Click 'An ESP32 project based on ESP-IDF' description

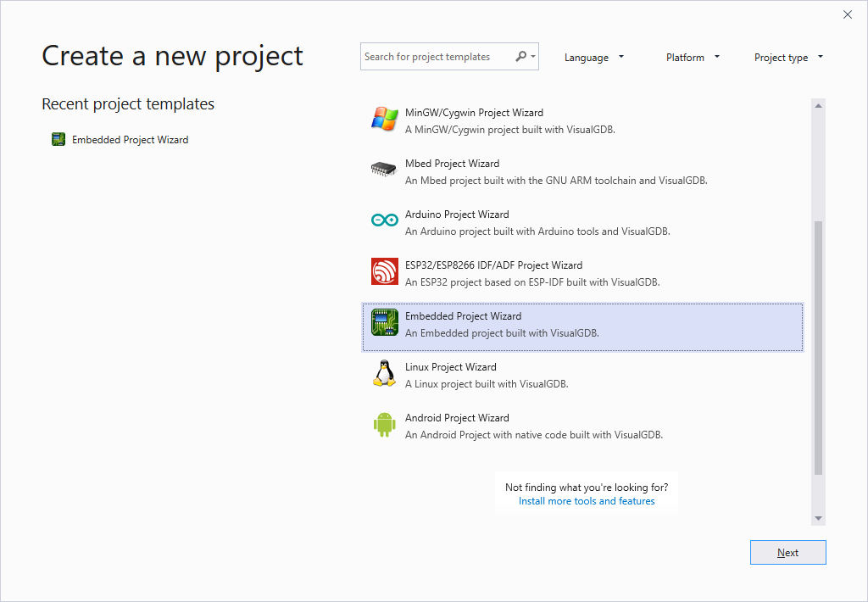532,282
